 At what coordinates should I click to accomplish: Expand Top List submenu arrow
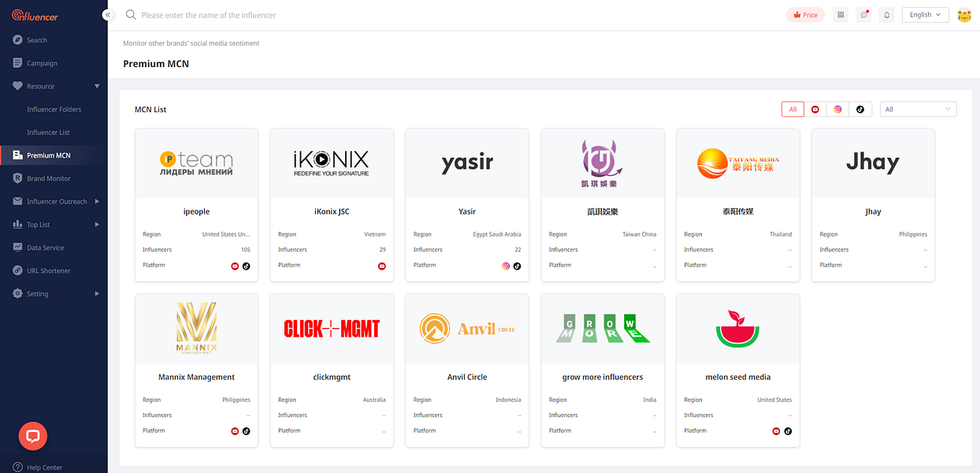click(97, 225)
